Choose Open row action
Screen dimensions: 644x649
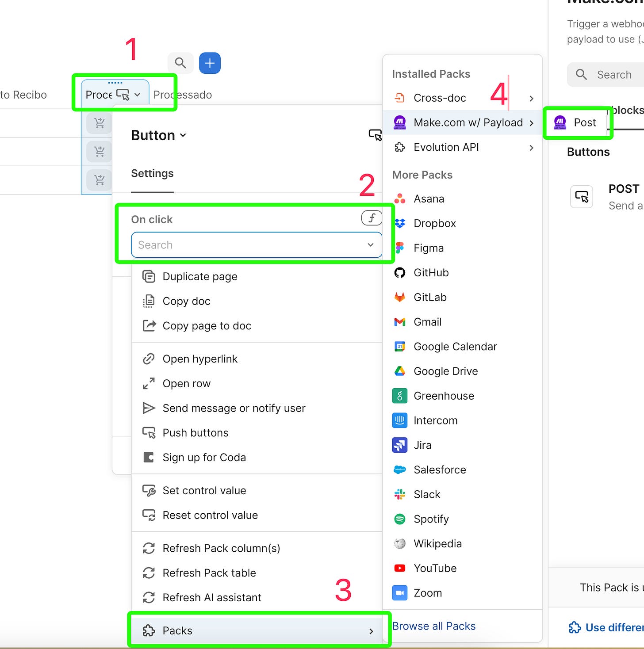coord(257,384)
